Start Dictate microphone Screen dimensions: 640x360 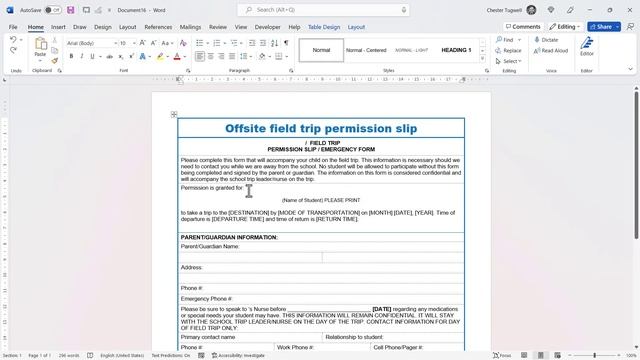click(x=546, y=40)
